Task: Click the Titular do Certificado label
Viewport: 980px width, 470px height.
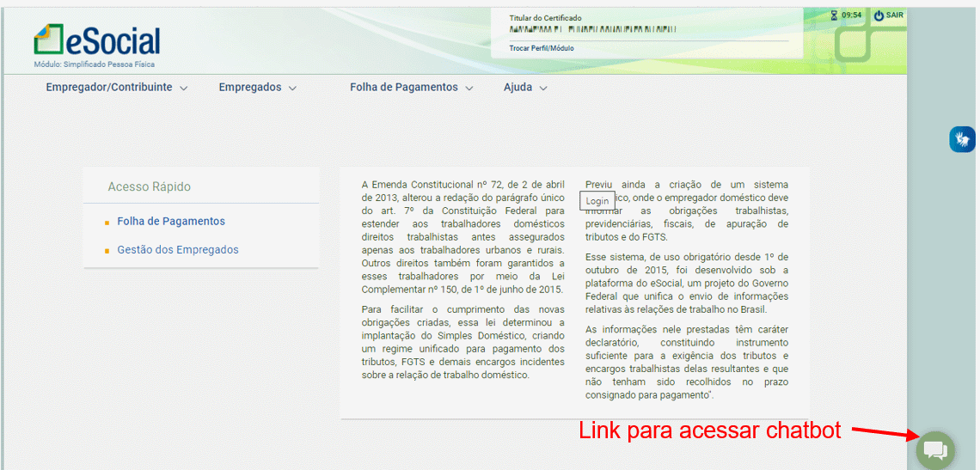Action: (545, 18)
